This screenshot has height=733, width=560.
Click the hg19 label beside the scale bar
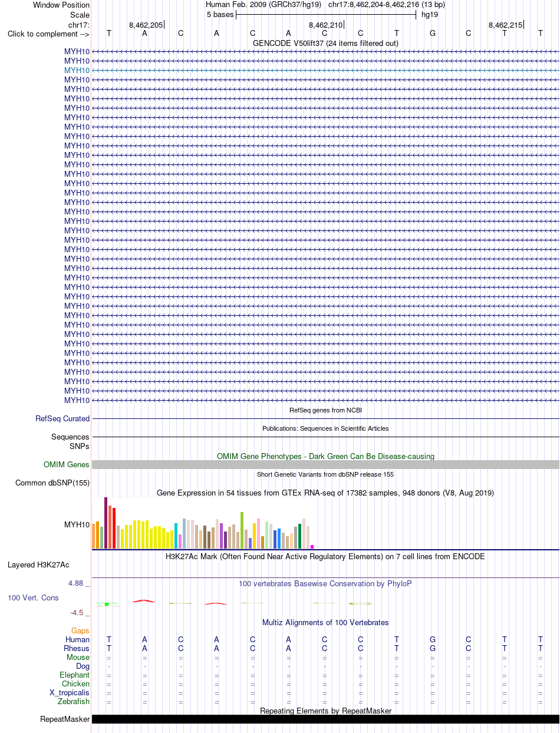click(429, 14)
